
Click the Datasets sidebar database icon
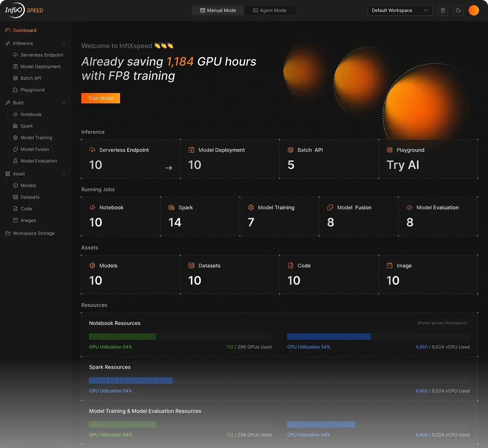[x=15, y=197]
